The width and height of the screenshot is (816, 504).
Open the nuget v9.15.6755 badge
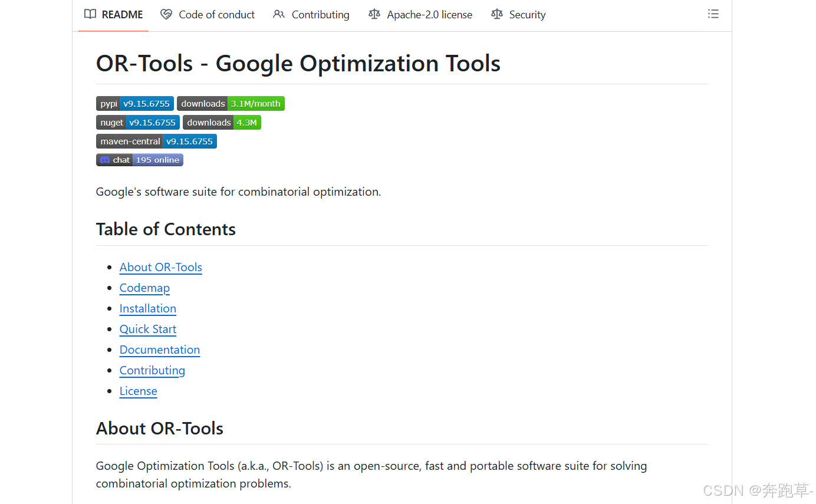[x=138, y=122]
